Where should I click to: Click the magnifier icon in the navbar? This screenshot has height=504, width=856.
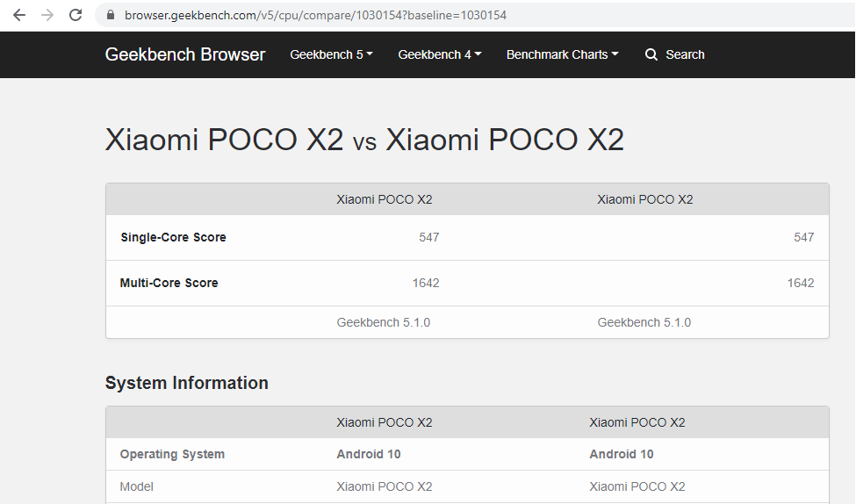pos(651,54)
